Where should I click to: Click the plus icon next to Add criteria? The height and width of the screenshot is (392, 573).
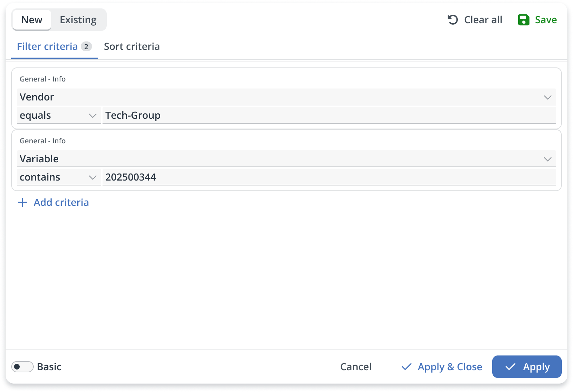click(22, 202)
